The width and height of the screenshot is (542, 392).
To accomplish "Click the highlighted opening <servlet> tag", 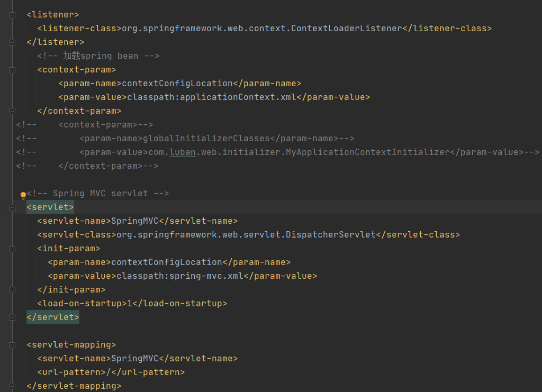I will pyautogui.click(x=50, y=207).
